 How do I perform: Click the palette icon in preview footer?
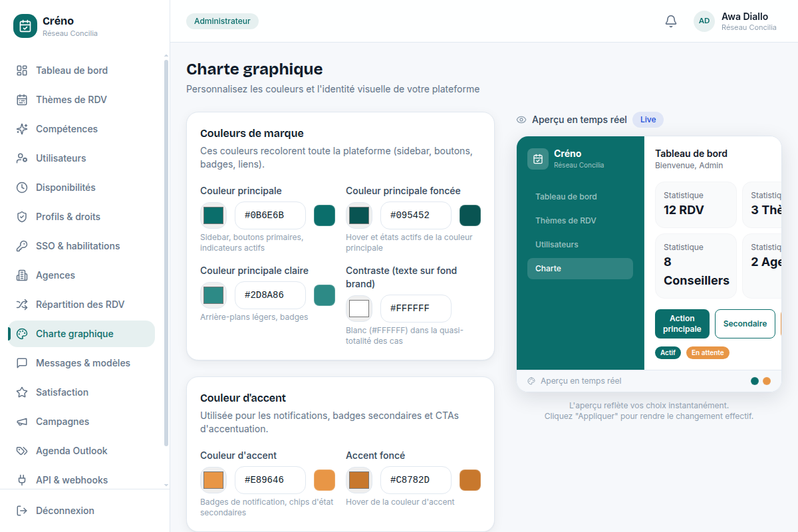(531, 381)
